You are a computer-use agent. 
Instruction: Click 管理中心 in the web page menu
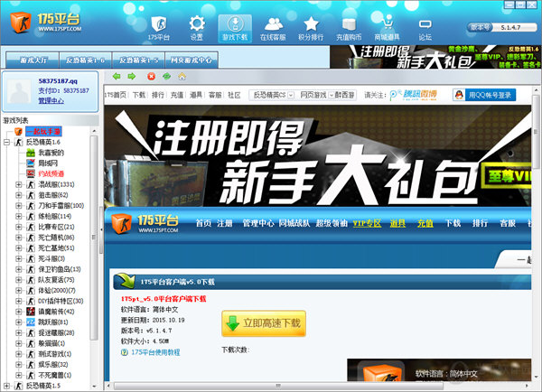tap(258, 223)
